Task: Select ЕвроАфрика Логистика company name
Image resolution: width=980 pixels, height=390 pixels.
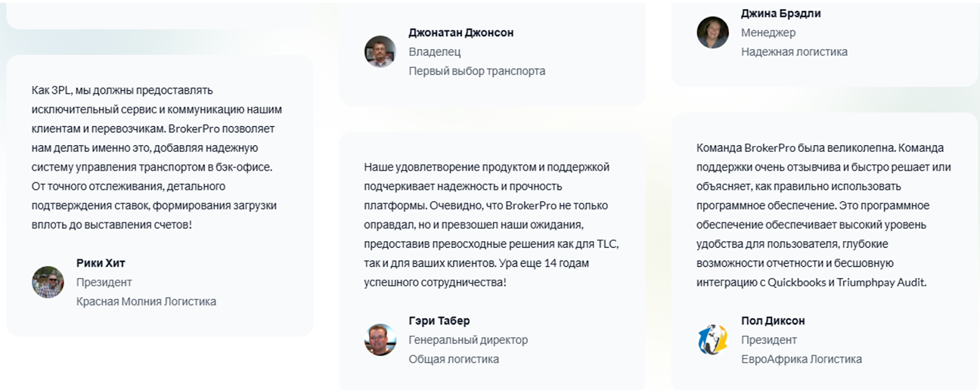Action: (801, 359)
